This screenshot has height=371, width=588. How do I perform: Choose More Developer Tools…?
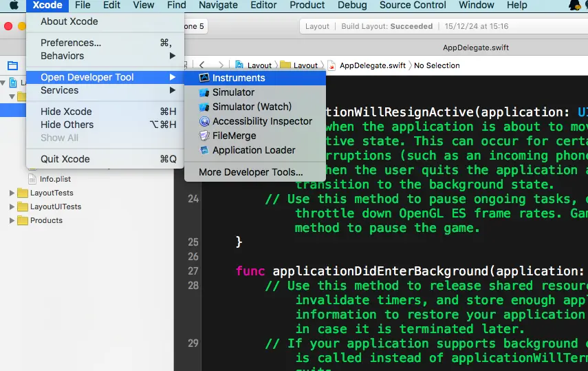255,172
